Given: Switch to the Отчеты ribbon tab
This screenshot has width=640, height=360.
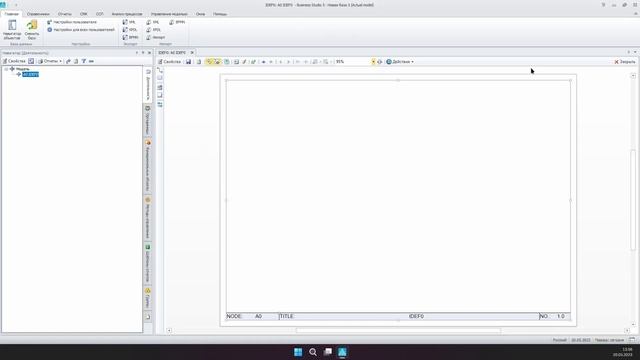Looking at the screenshot, I should pyautogui.click(x=64, y=14).
